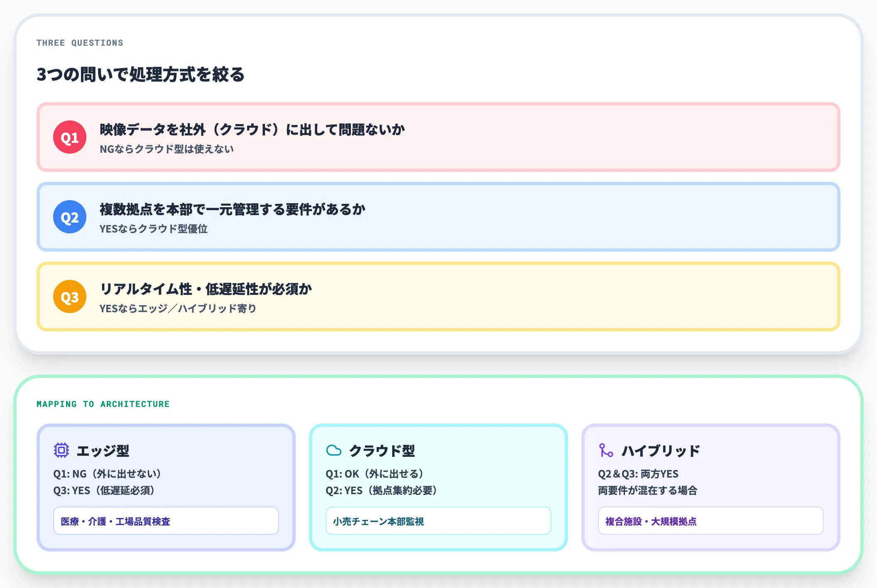Select the 医療・介護・工場品質検査 tag
877x588 pixels.
pos(166,521)
